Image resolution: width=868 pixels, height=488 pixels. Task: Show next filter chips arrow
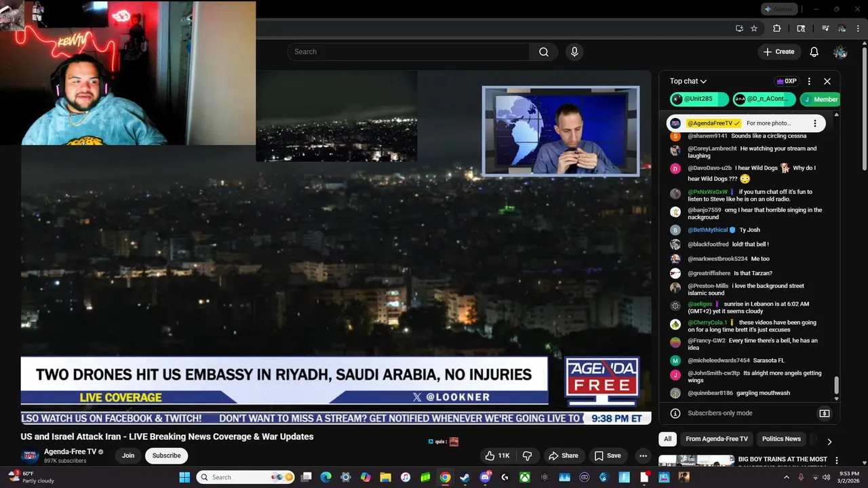[829, 441]
